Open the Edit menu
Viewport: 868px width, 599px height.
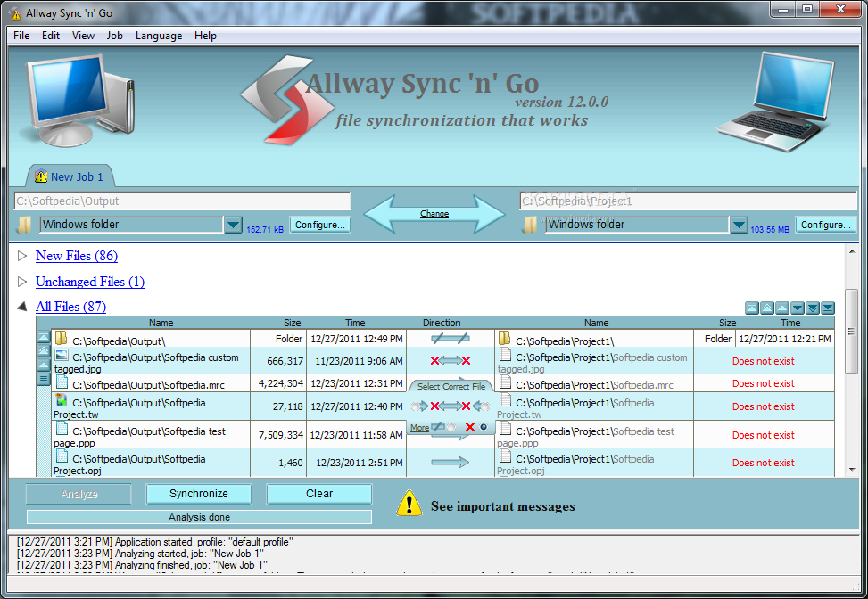tap(50, 36)
